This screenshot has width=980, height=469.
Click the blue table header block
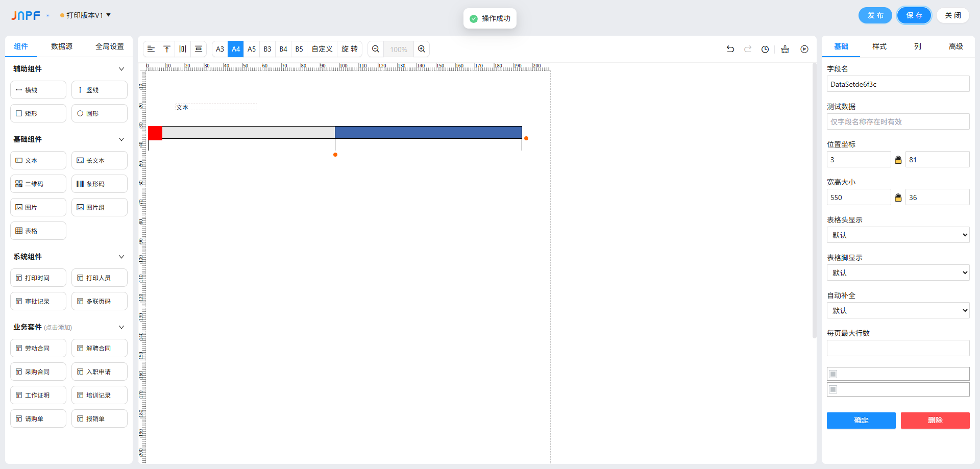[428, 133]
